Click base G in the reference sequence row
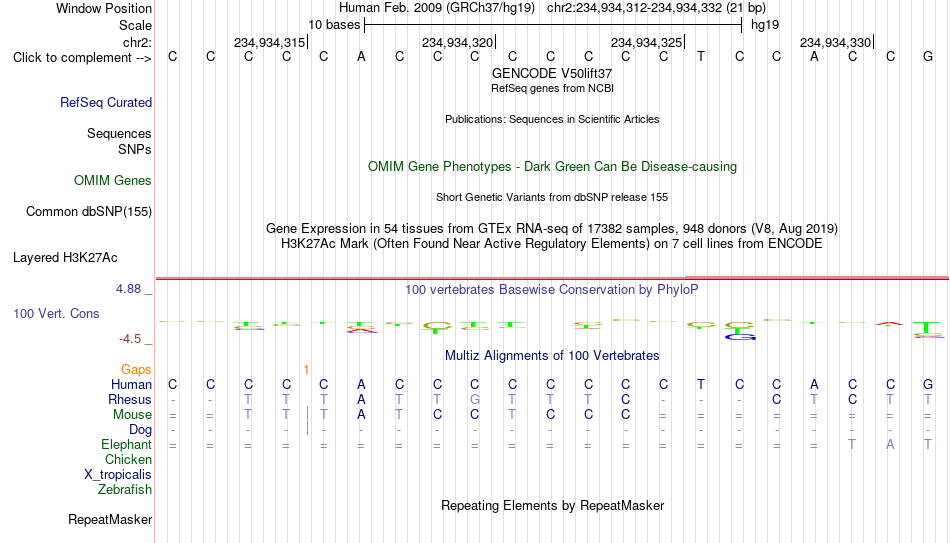950x543 pixels. 928,56
